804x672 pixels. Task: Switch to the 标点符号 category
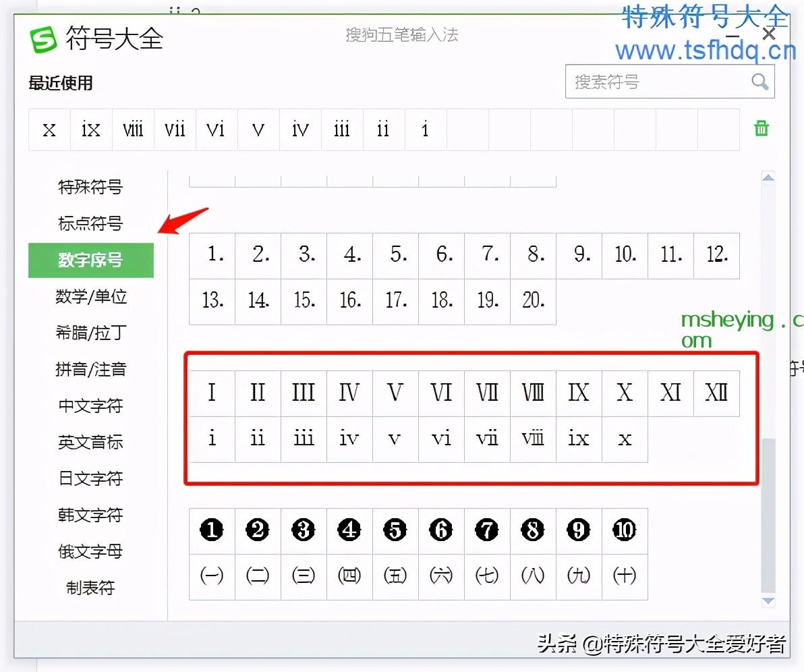click(90, 223)
